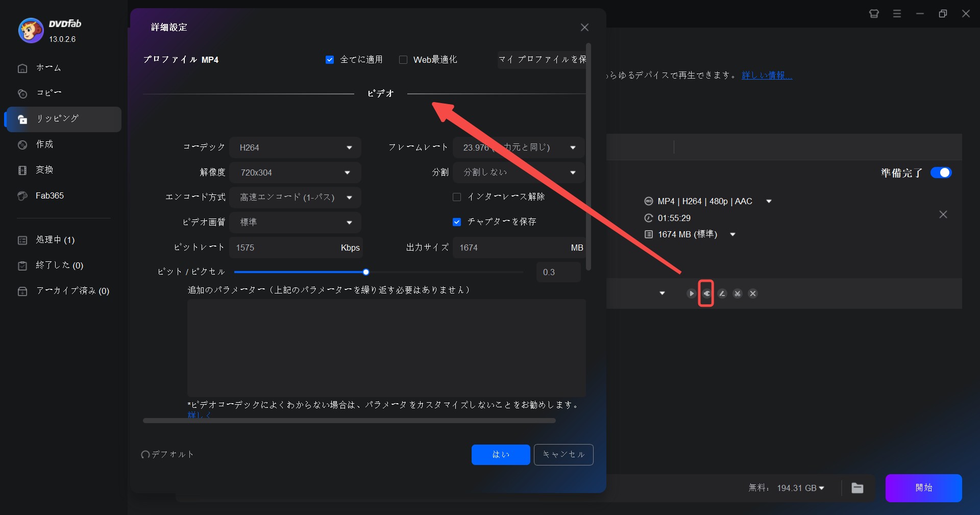The image size is (980, 515).
Task: Toggle the 準備完了 switch off
Action: (x=941, y=173)
